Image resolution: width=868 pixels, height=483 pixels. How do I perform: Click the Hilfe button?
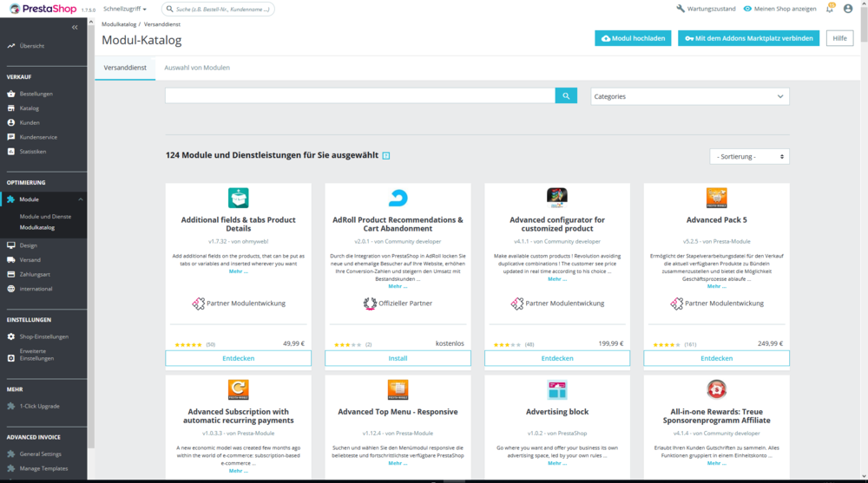[839, 38]
